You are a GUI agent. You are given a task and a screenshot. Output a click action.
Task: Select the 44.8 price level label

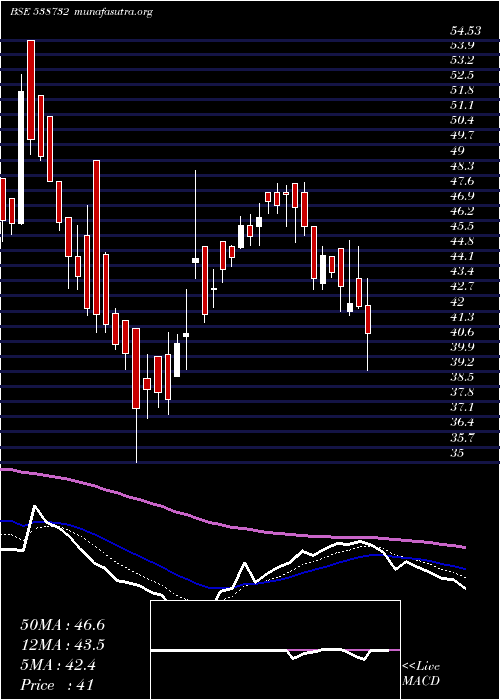point(462,242)
